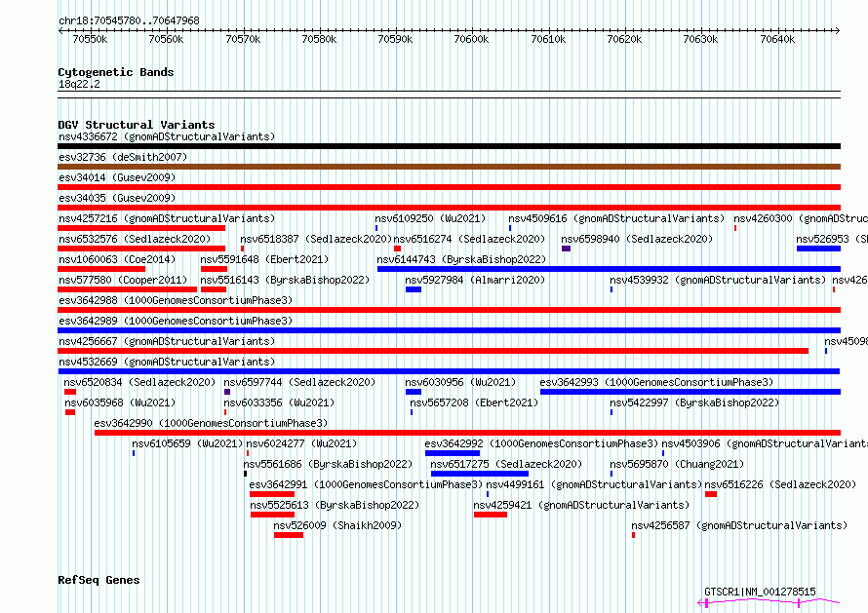Select nsv6035968 (Wu2021) label
The width and height of the screenshot is (868, 613).
coord(120,402)
